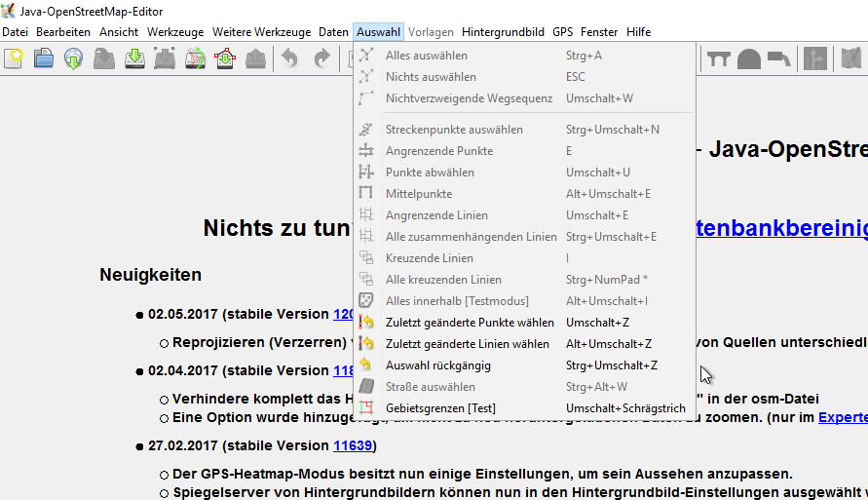
Task: Close the open Auswahl menu
Action: pyautogui.click(x=378, y=32)
